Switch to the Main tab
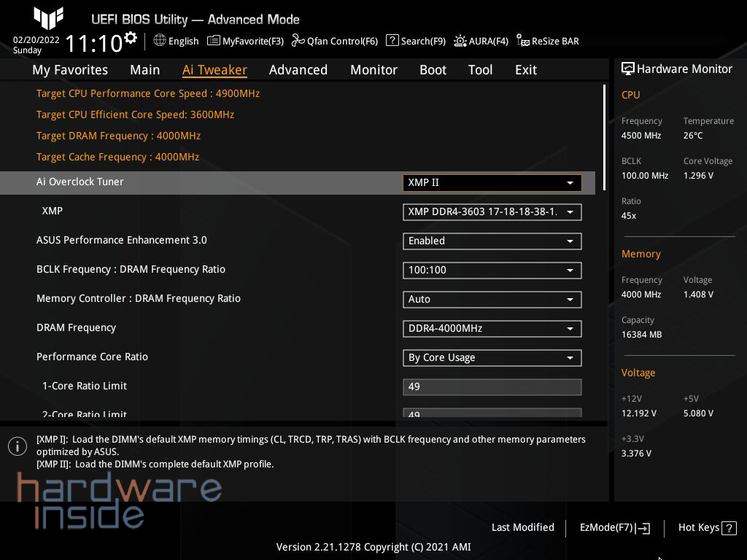Image resolution: width=747 pixels, height=560 pixels. click(145, 70)
